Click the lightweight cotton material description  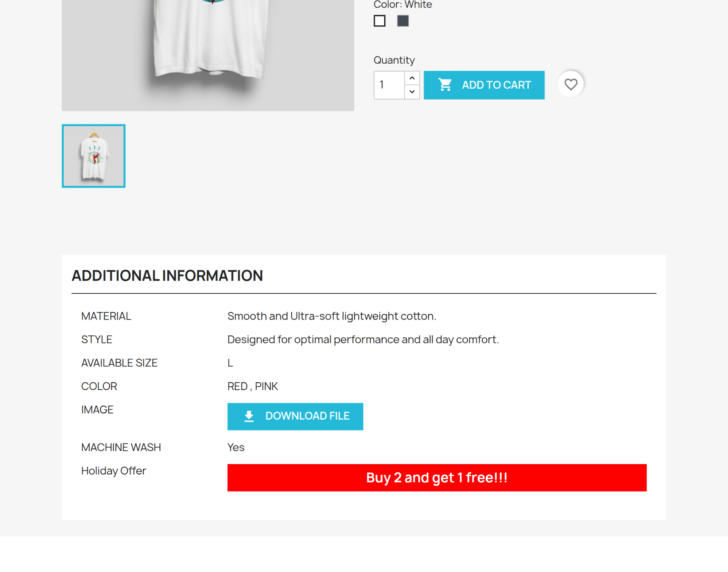click(x=332, y=316)
